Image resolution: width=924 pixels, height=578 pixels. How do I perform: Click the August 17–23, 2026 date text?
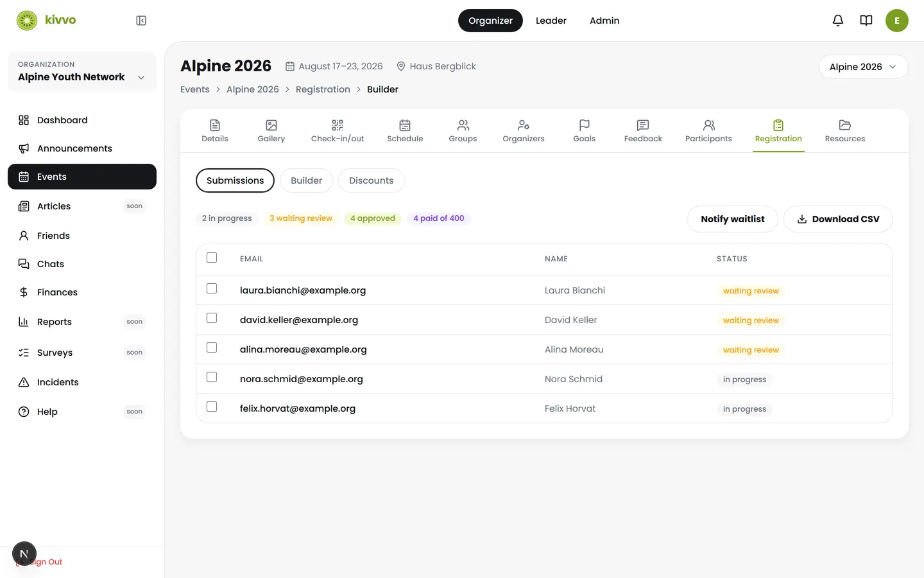click(341, 66)
